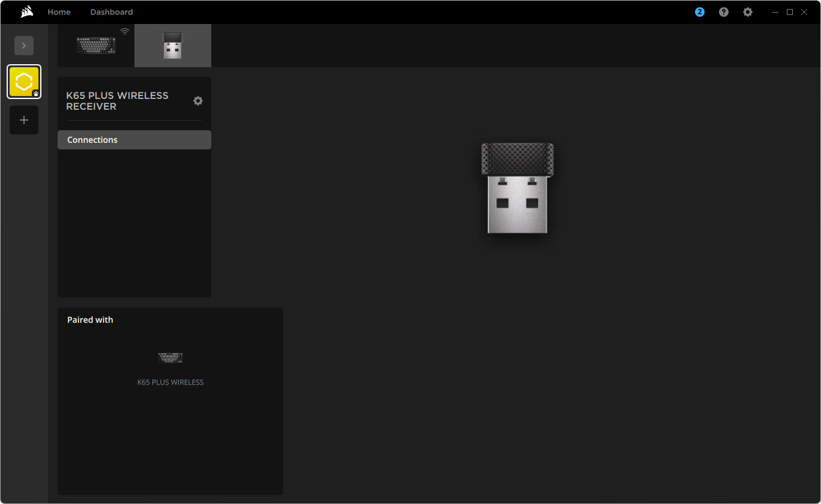Click the wireless signal icon on keyboard tab
The width and height of the screenshot is (821, 504).
pos(125,31)
